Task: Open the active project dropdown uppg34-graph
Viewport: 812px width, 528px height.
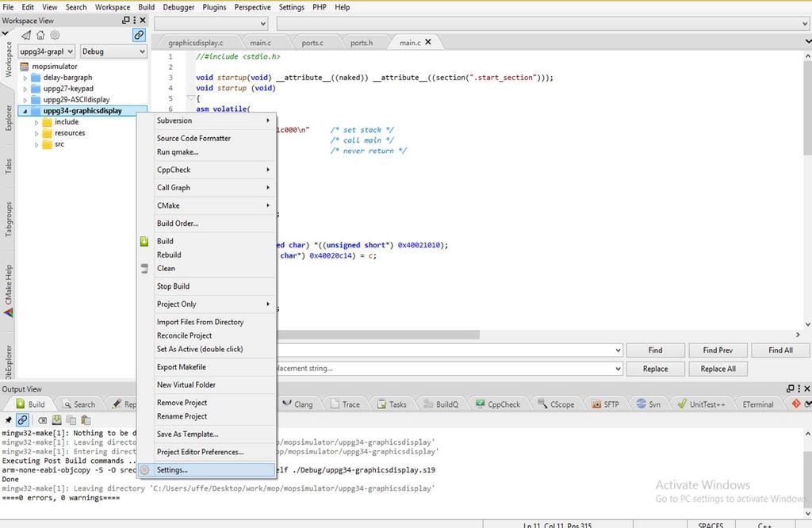Action: 46,52
